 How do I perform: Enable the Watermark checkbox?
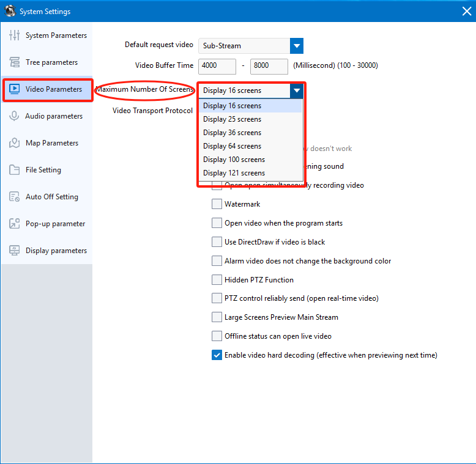click(x=217, y=204)
